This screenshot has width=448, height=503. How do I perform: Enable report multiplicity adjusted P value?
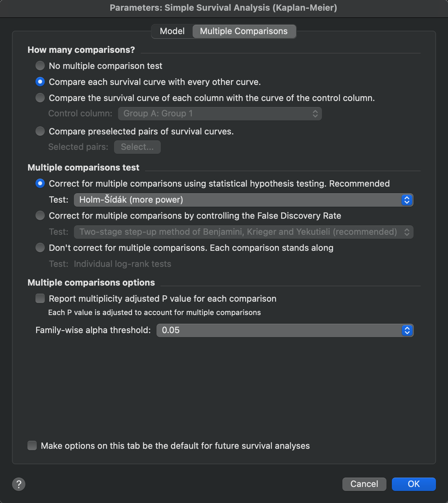coord(40,298)
